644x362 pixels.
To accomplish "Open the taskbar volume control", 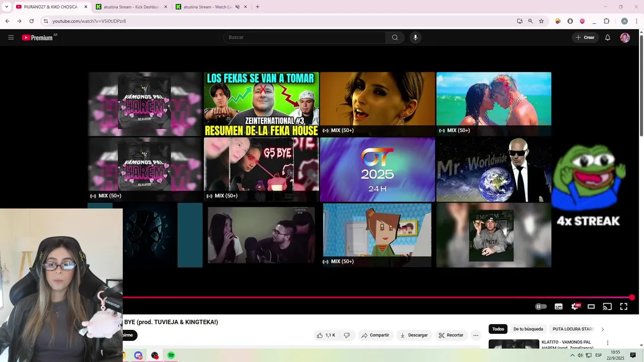I will pos(580,355).
